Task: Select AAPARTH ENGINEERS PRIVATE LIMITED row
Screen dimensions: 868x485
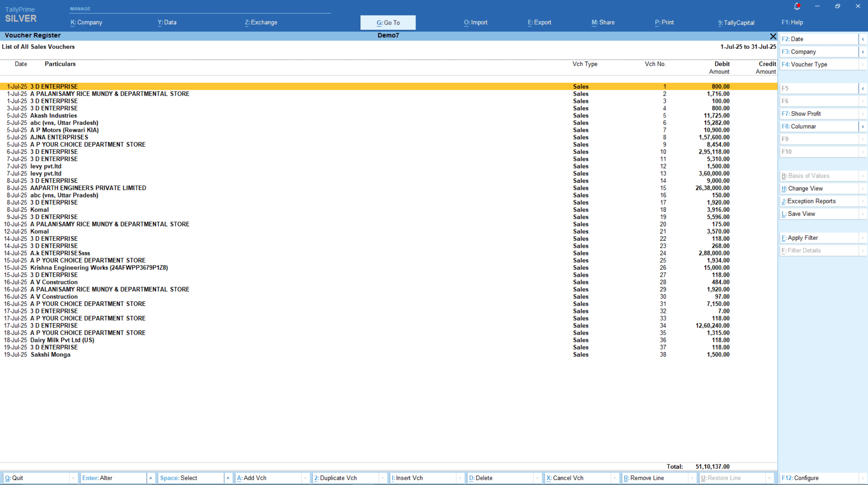Action: (388, 188)
